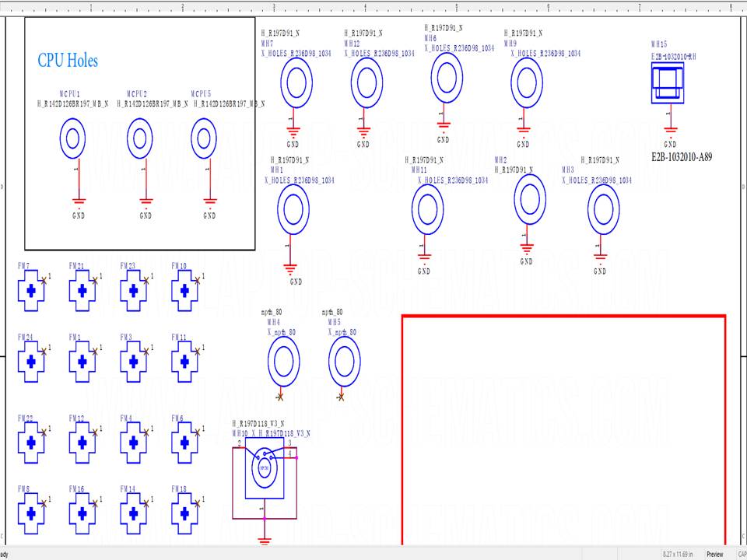Click the X_mpth_80 value beside MH5
The height and width of the screenshot is (560, 747).
coord(342,332)
